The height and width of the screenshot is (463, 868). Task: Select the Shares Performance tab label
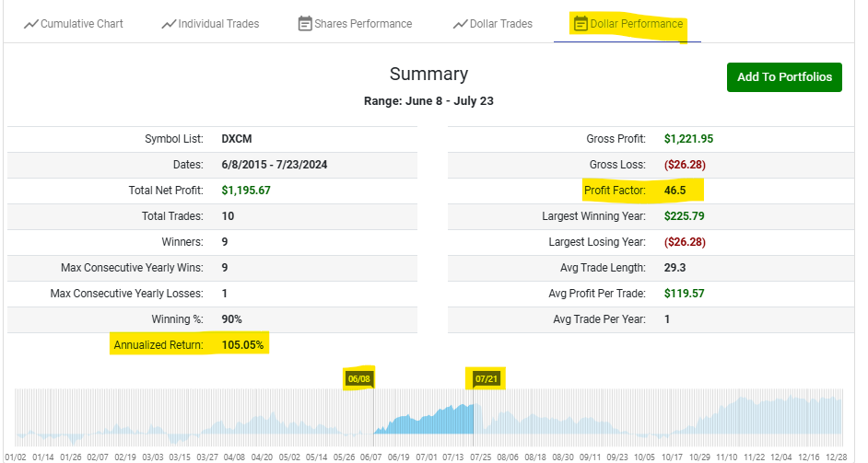[x=363, y=24]
